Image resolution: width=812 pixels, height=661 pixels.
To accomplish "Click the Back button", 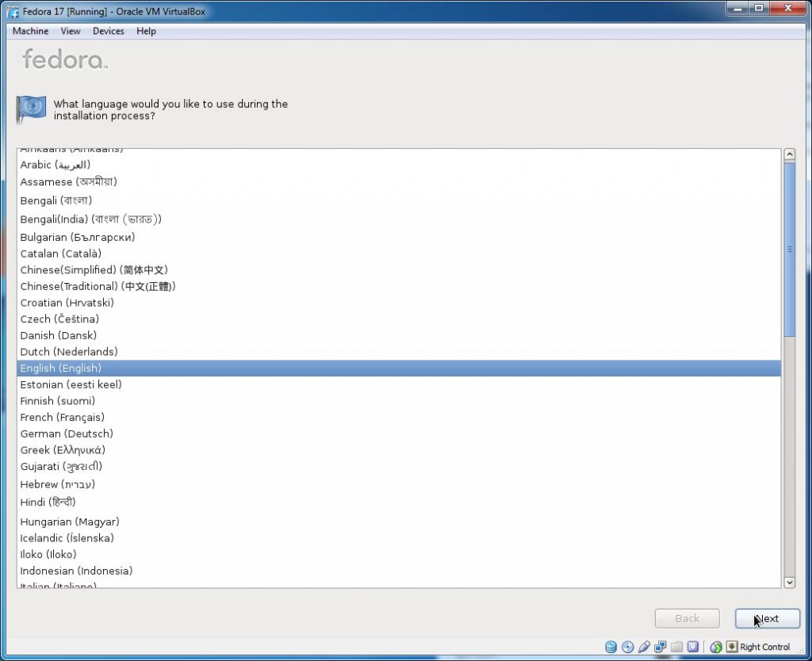I will pyautogui.click(x=688, y=618).
